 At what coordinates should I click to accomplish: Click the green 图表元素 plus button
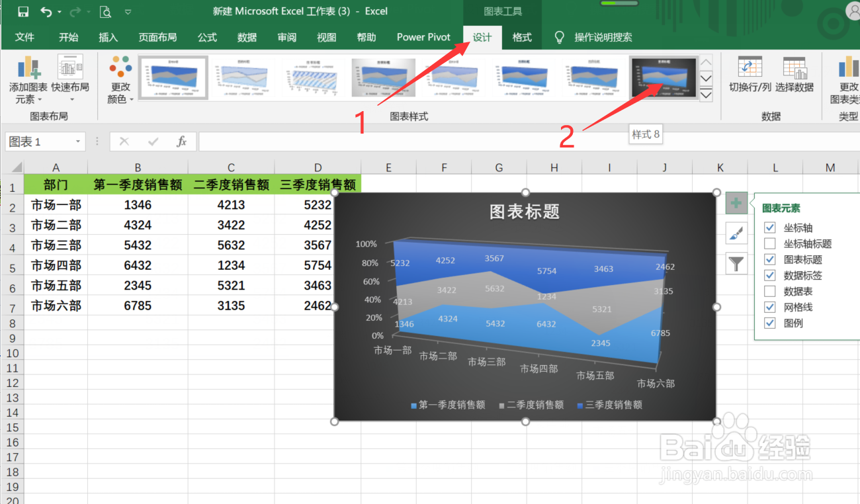tap(736, 204)
